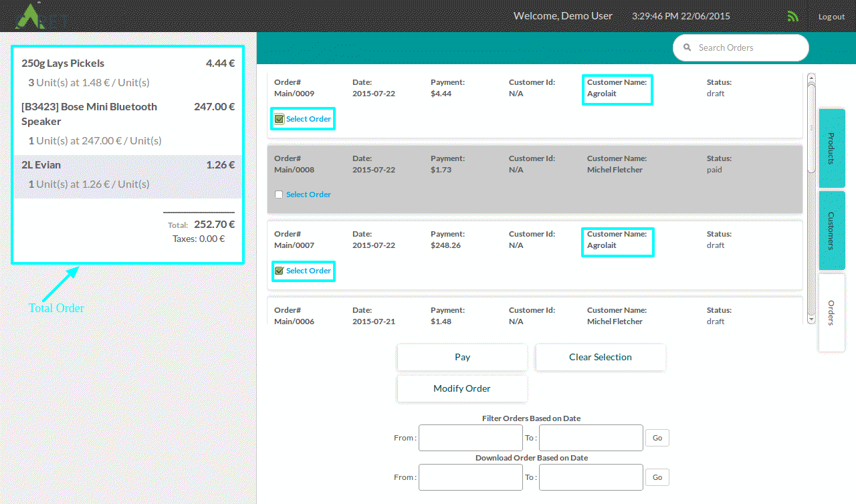Deselect the Select Order checkbox on Main/0007
The image size is (856, 504).
pos(279,271)
